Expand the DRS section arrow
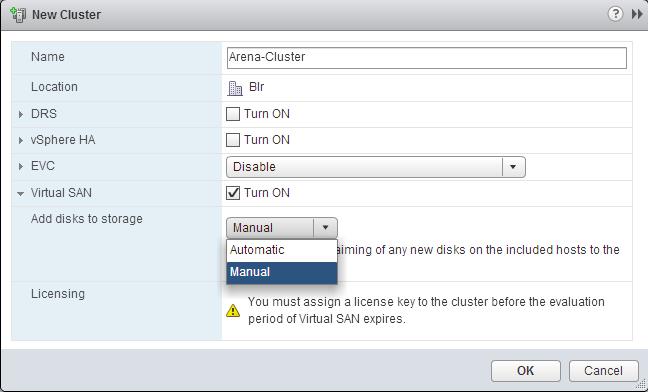 click(x=21, y=114)
